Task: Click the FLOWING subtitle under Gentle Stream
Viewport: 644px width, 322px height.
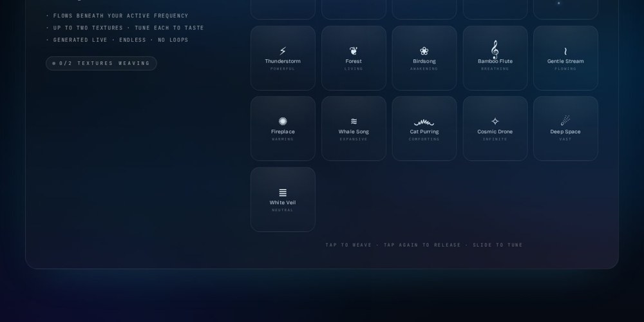Action: (565, 69)
